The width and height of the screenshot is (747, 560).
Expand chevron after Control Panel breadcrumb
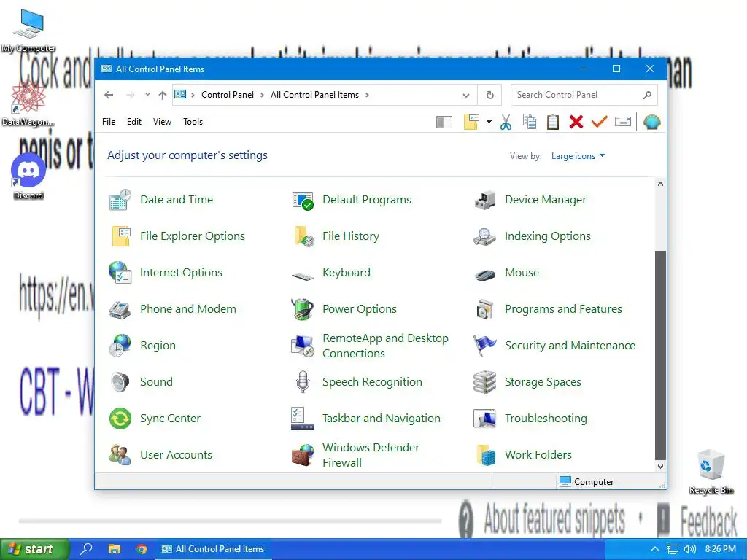(x=262, y=95)
